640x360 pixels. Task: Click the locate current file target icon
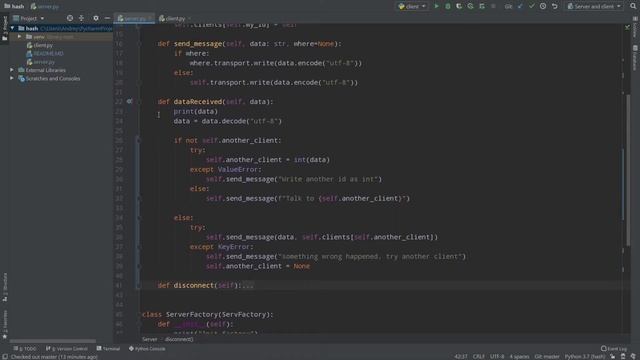click(70, 18)
